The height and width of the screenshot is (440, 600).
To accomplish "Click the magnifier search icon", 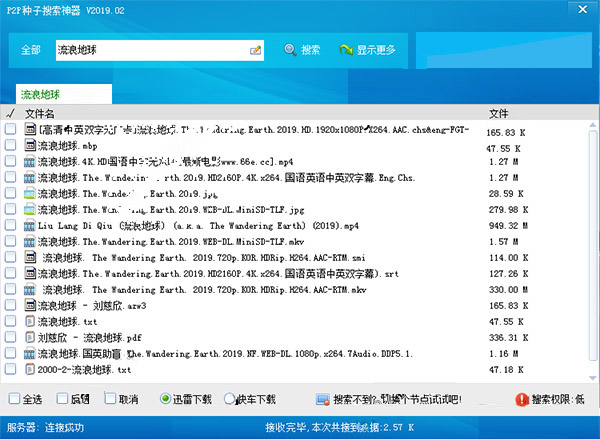I will click(290, 50).
